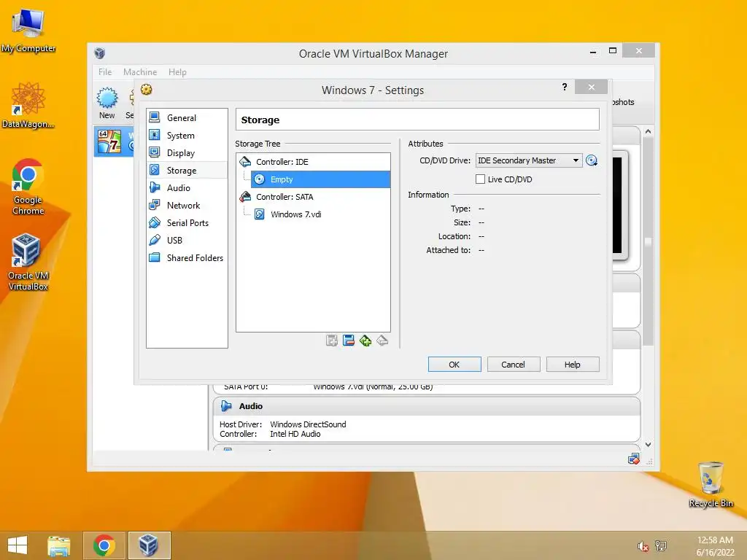Click the status icon in VirtualBox Manager's bottom-right
Image resolution: width=747 pixels, height=560 pixels.
[x=634, y=459]
